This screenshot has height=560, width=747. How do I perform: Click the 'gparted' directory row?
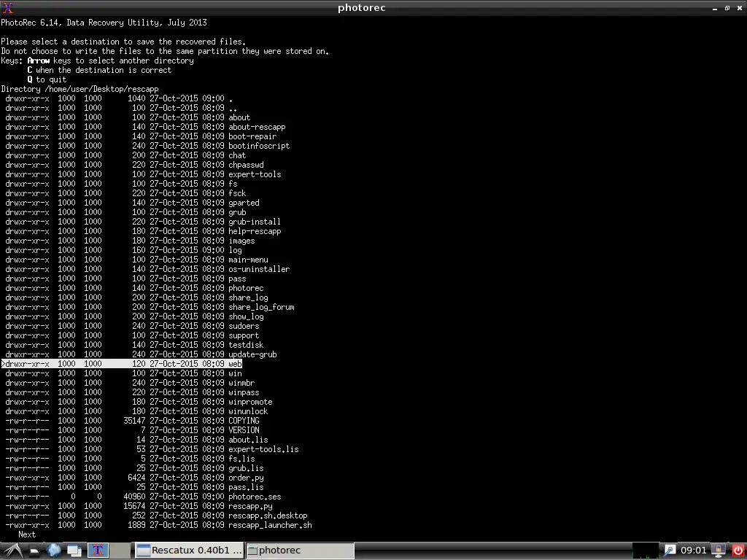coord(133,203)
